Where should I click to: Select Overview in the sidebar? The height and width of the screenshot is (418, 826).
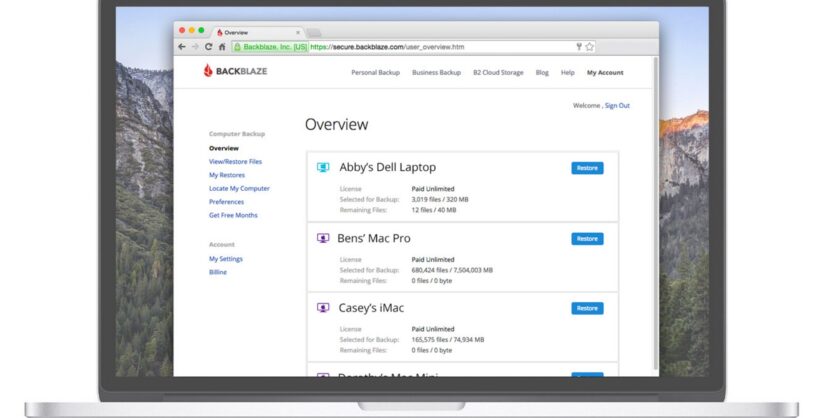[x=224, y=148]
